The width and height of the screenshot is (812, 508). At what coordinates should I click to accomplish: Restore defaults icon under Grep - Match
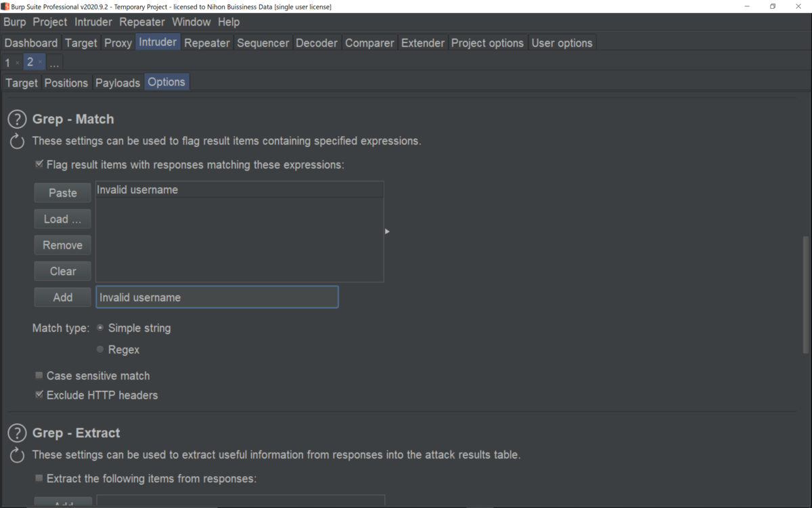pos(17,142)
